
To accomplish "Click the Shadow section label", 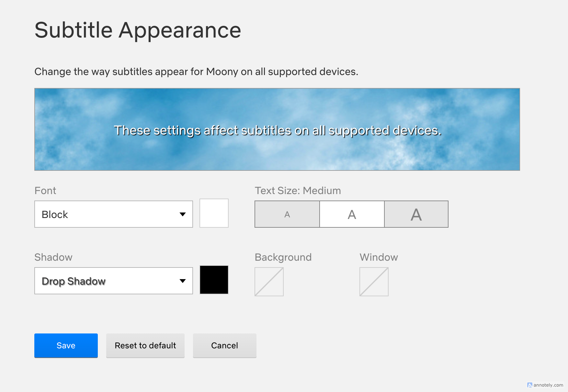I will coord(53,257).
